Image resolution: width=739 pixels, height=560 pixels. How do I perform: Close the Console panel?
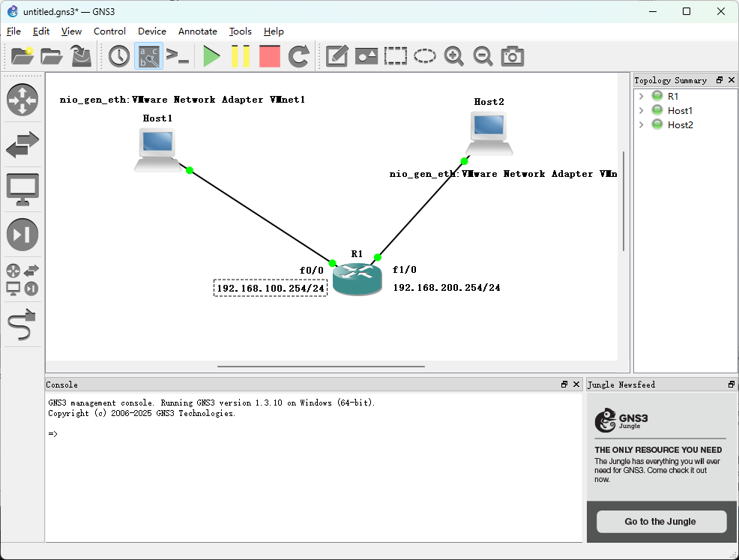576,384
